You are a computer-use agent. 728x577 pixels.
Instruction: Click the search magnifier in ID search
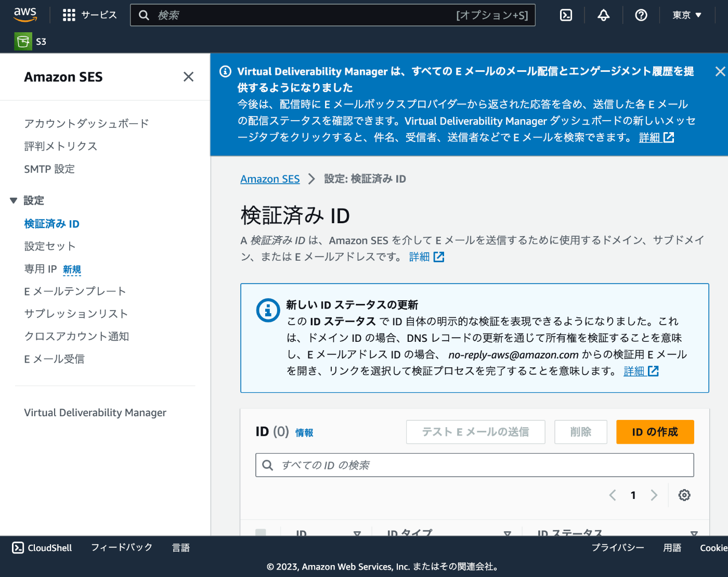268,465
